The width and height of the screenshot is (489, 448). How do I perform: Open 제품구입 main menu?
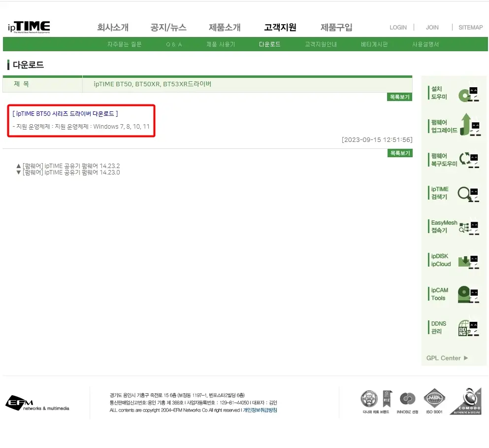(336, 28)
